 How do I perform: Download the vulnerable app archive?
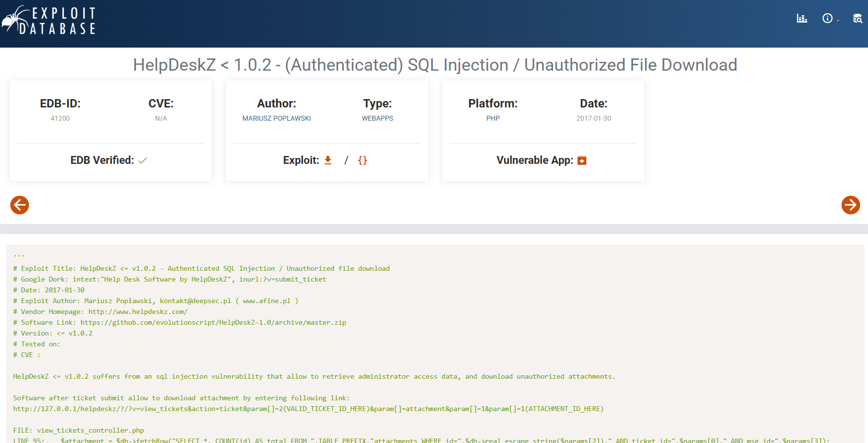point(582,160)
